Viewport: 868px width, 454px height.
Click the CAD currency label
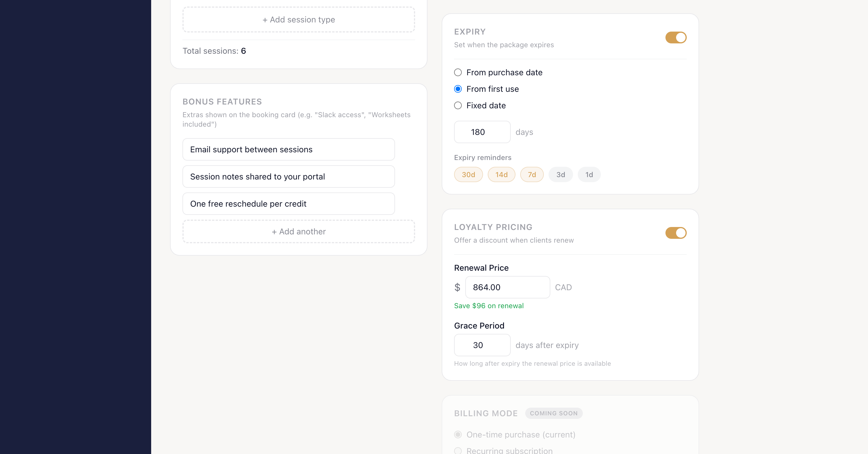[563, 287]
